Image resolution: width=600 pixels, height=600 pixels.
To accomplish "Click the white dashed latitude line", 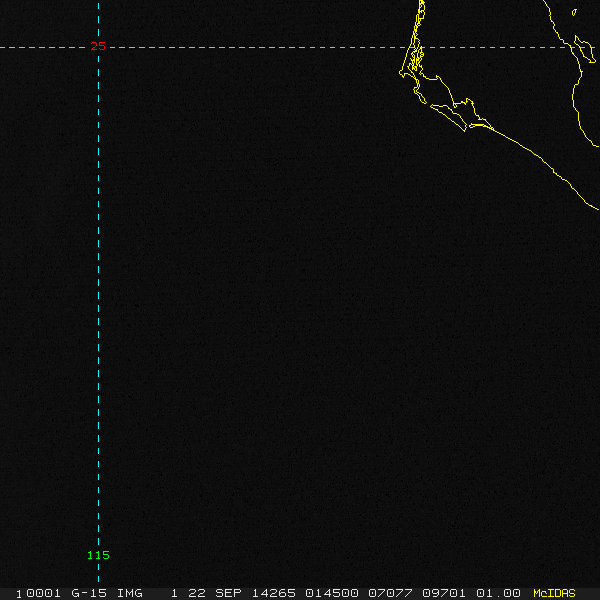I will pyautogui.click(x=250, y=47).
